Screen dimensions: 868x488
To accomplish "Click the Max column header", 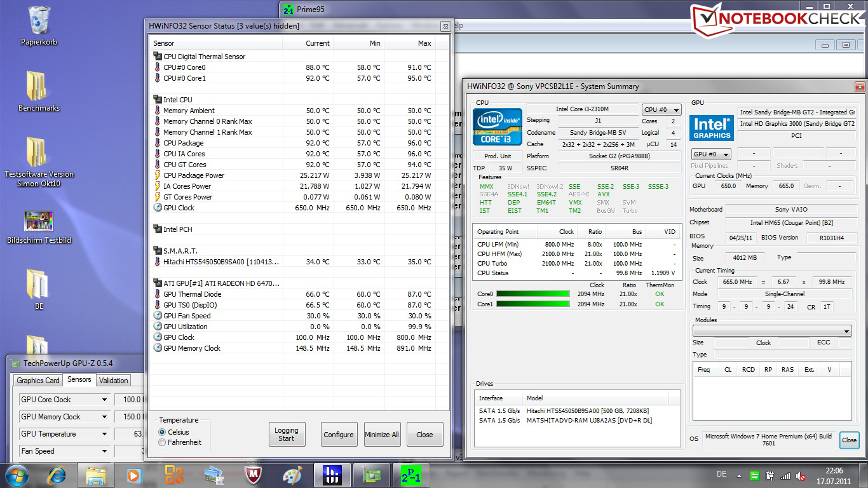I will point(410,43).
